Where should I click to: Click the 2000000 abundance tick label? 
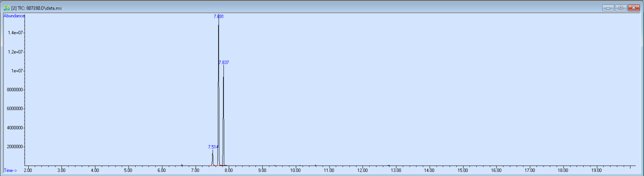(x=15, y=147)
